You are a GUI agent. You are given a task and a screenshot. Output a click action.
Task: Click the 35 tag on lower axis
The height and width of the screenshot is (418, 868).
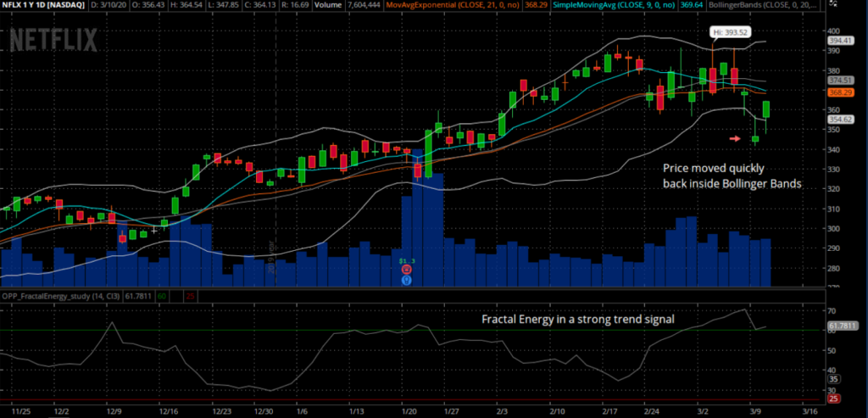click(x=835, y=379)
